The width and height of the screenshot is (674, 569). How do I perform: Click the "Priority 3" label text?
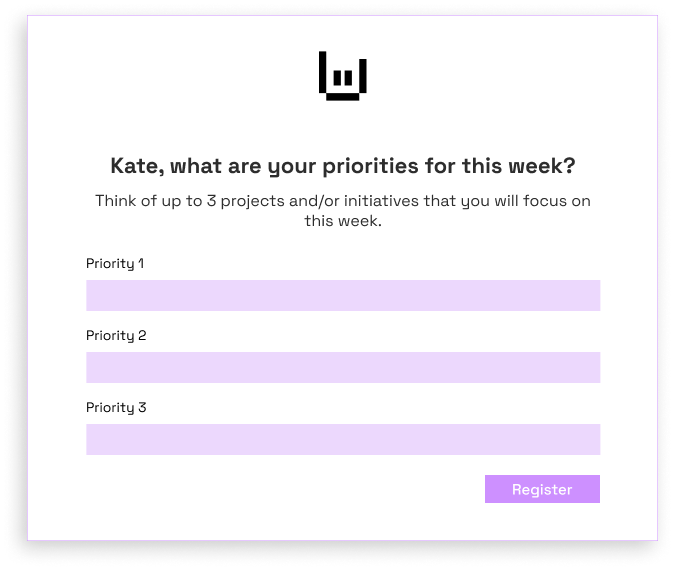(116, 408)
